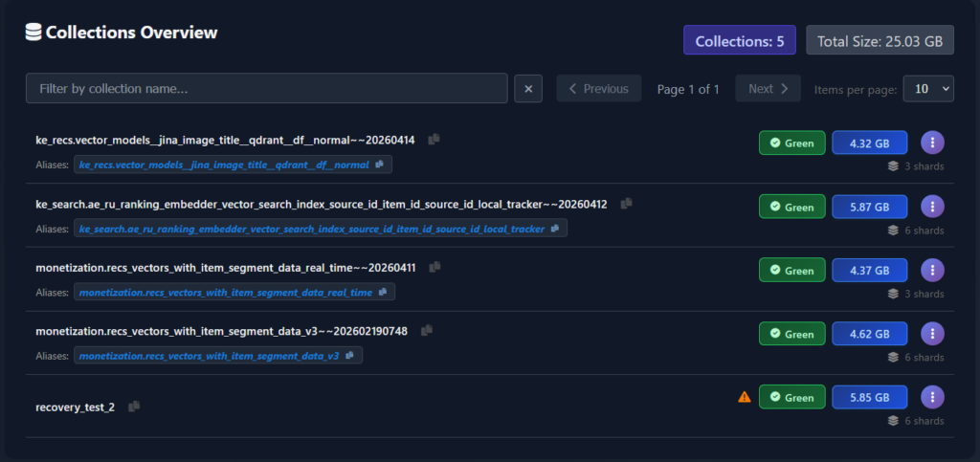Viewport: 980px width, 462px height.
Task: Copy the recovery_test_2 collection name
Action: [134, 407]
